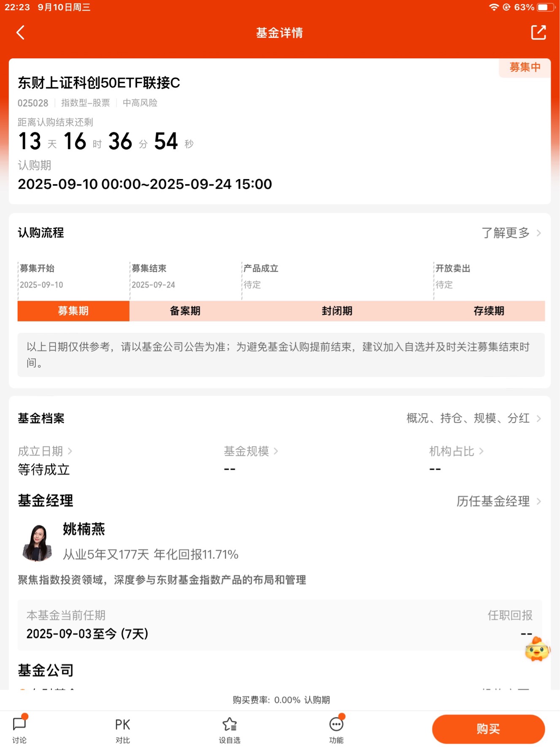Tap 募集结束 date 2025-09-24
The image size is (560, 747).
click(x=153, y=285)
